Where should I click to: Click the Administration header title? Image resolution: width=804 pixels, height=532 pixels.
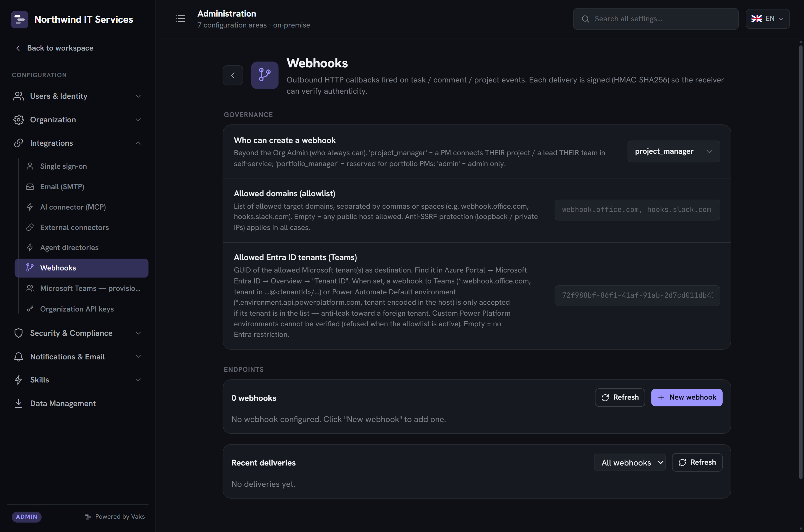pos(227,14)
